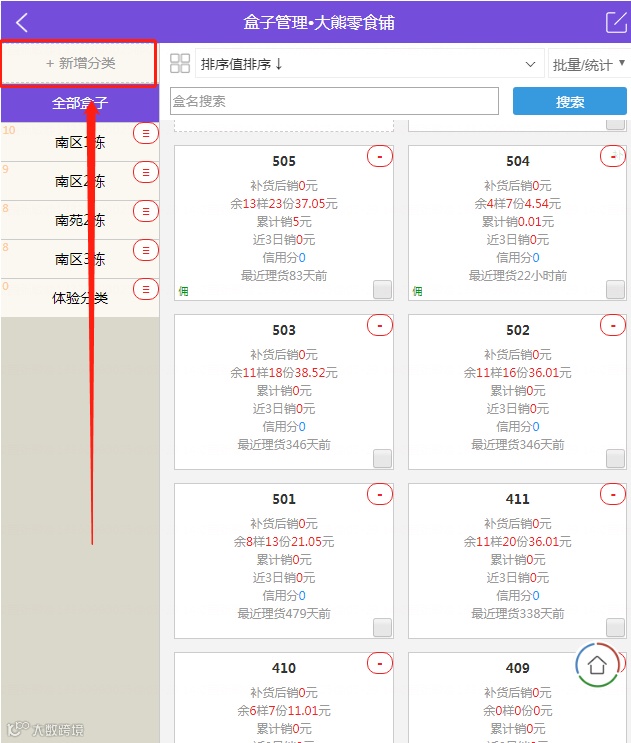
Task: Click 最近理货83天前 on box 505
Action: [x=284, y=275]
